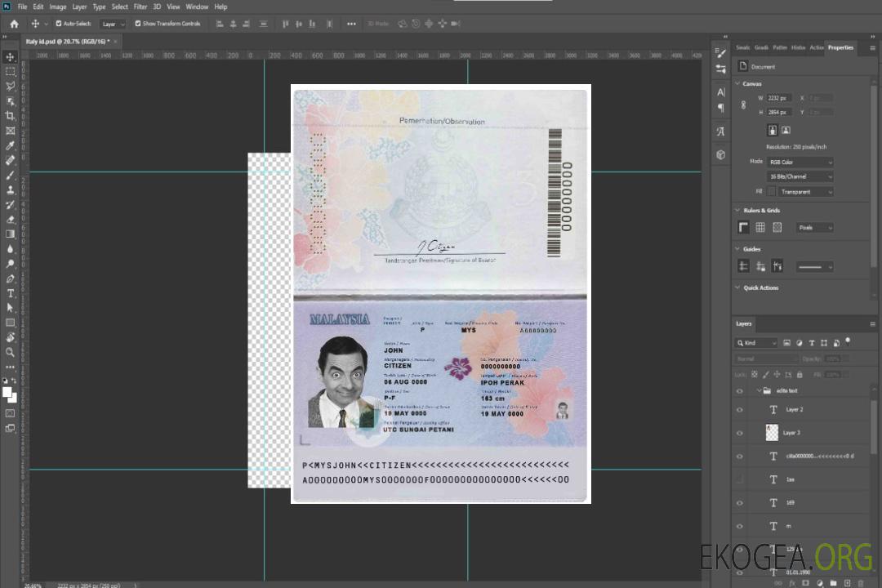Select the Horizontal Type tool
The height and width of the screenshot is (588, 882).
[10, 293]
